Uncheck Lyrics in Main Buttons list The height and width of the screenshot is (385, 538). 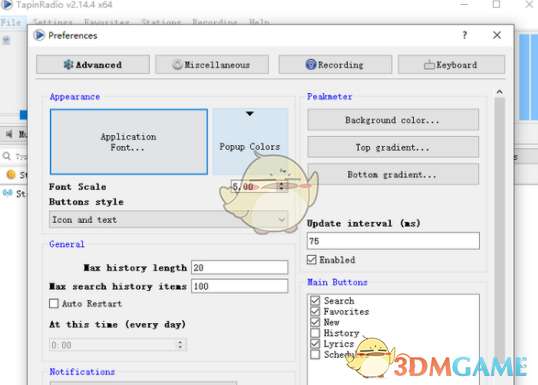pyautogui.click(x=315, y=343)
